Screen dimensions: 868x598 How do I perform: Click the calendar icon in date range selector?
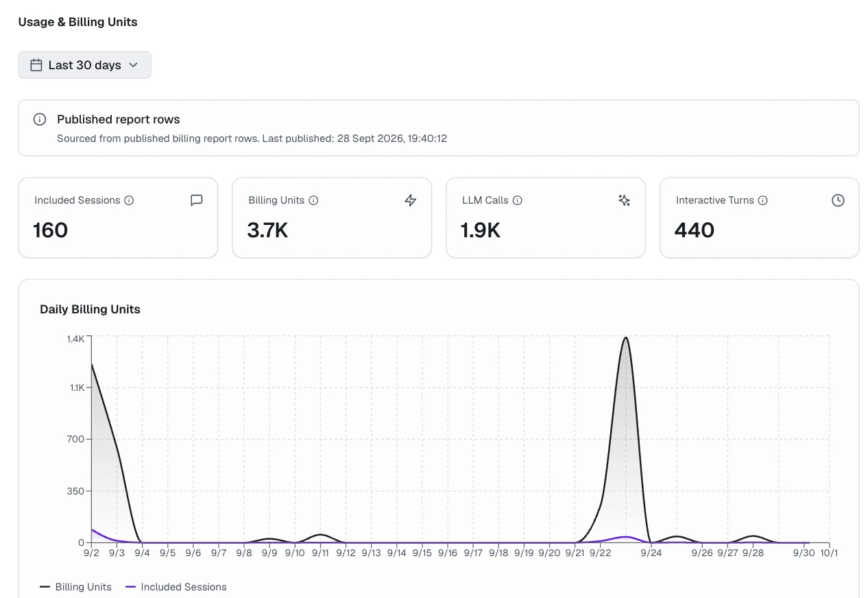pos(36,65)
